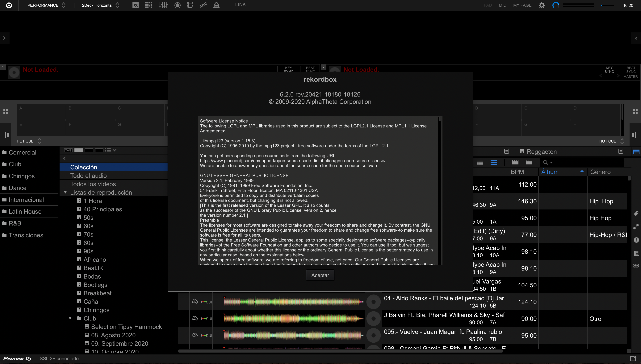The width and height of the screenshot is (641, 364).
Task: Click the license text vertical scrollbar
Action: 440,119
